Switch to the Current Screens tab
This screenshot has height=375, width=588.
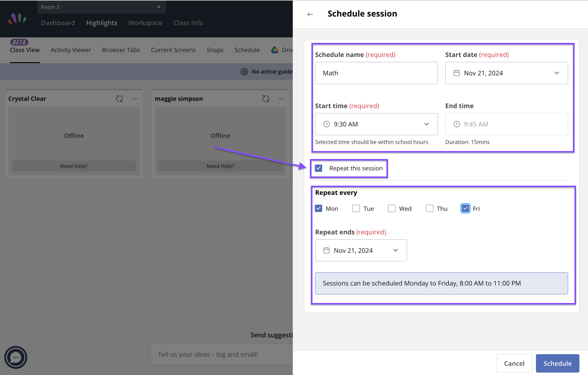point(173,50)
